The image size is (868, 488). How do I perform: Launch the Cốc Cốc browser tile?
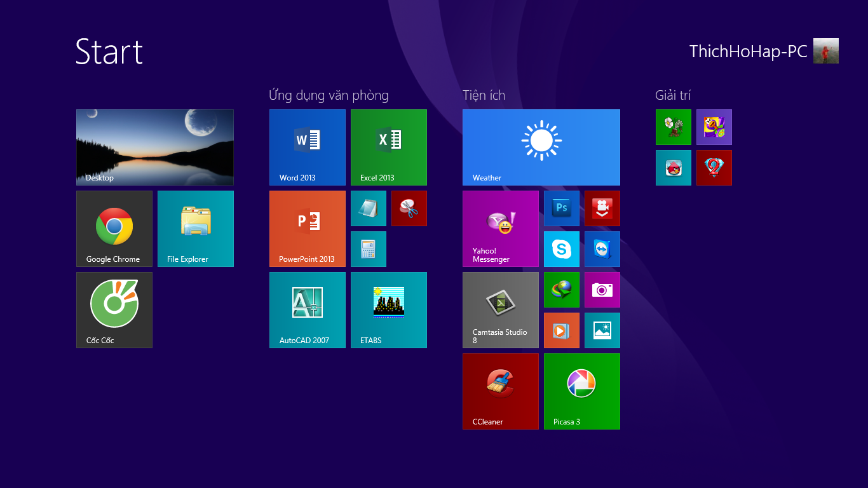[x=114, y=310]
